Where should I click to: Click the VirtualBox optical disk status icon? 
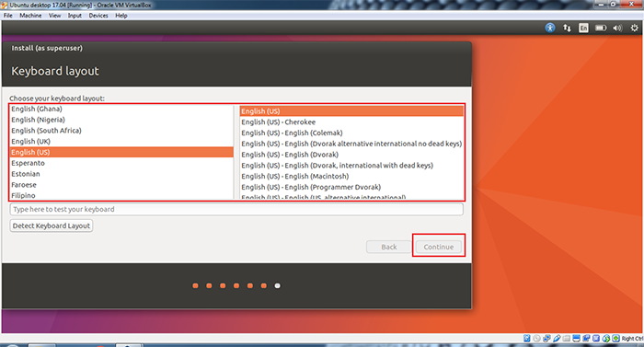[x=536, y=339]
